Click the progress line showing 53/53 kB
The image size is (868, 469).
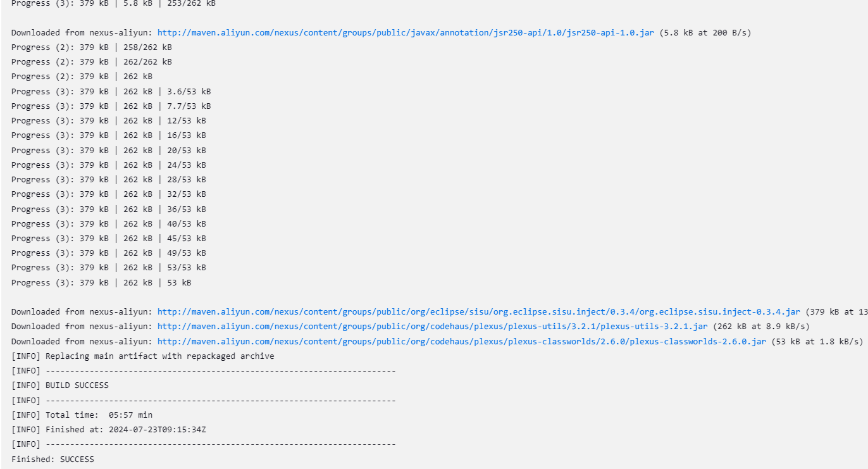(109, 267)
